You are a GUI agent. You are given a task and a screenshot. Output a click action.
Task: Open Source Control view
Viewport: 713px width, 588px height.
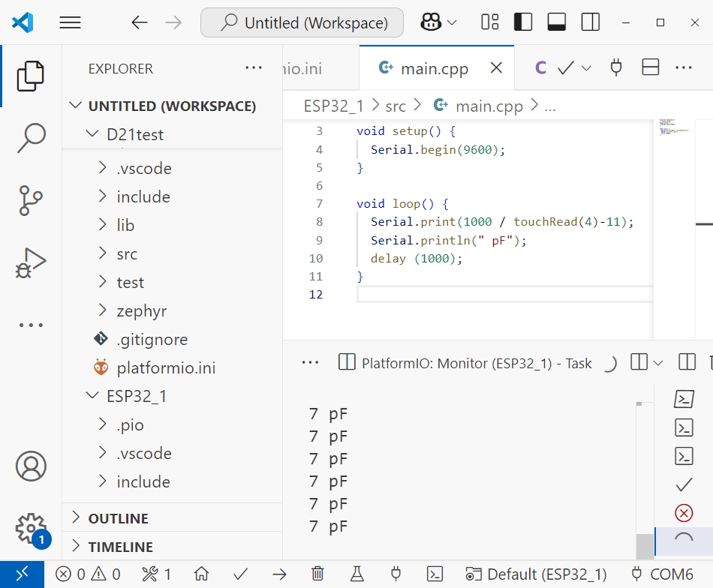pyautogui.click(x=31, y=201)
